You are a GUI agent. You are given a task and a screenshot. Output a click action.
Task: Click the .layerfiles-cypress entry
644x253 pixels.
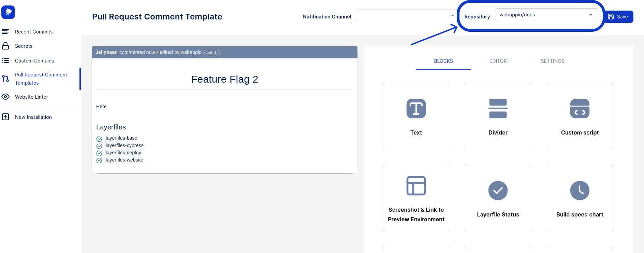pyautogui.click(x=124, y=145)
